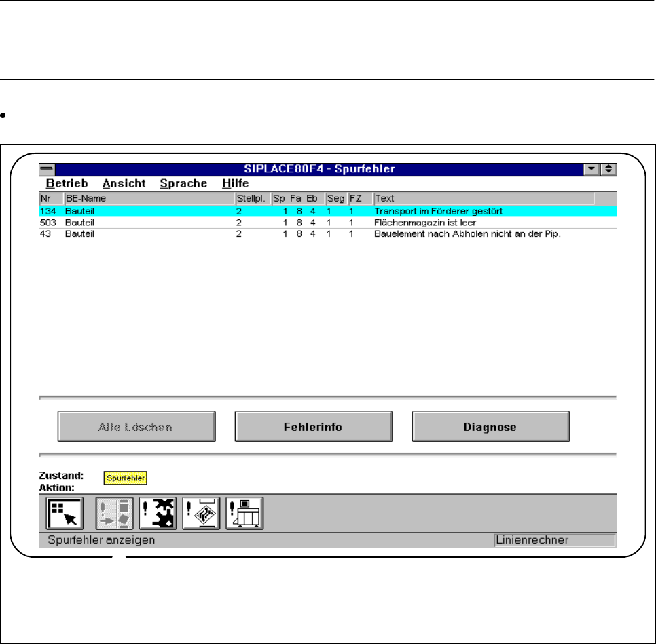Click error number 503 in Nr column
Viewport: 656px width, 644px height.
click(x=48, y=223)
